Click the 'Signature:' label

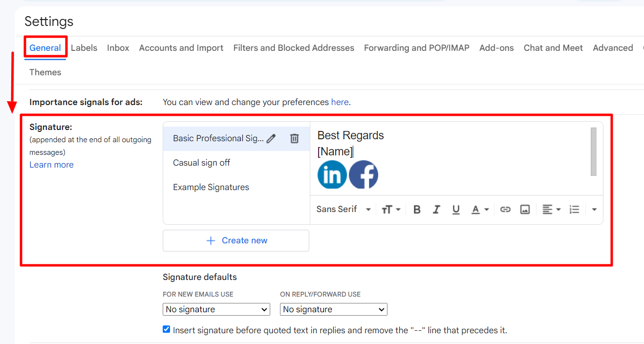coord(51,127)
